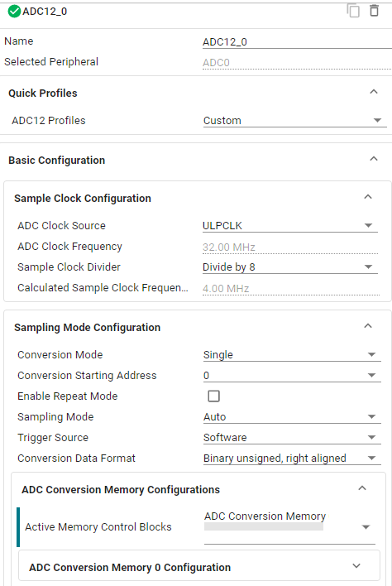Toggle the Enable Repeat Mode checkbox
Viewport: 392px width, 586px height.
(x=213, y=396)
